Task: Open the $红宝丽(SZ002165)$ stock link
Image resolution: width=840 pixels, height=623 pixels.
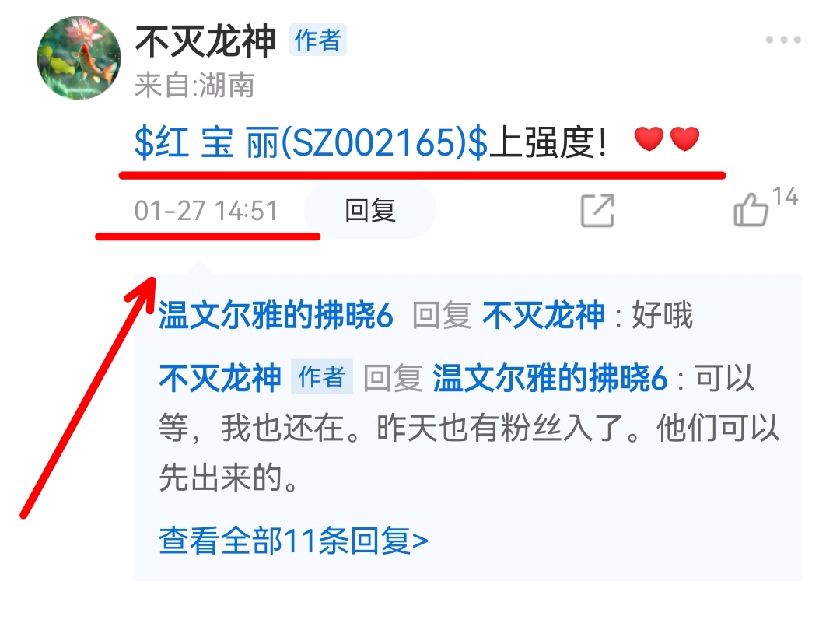Action: [x=311, y=143]
